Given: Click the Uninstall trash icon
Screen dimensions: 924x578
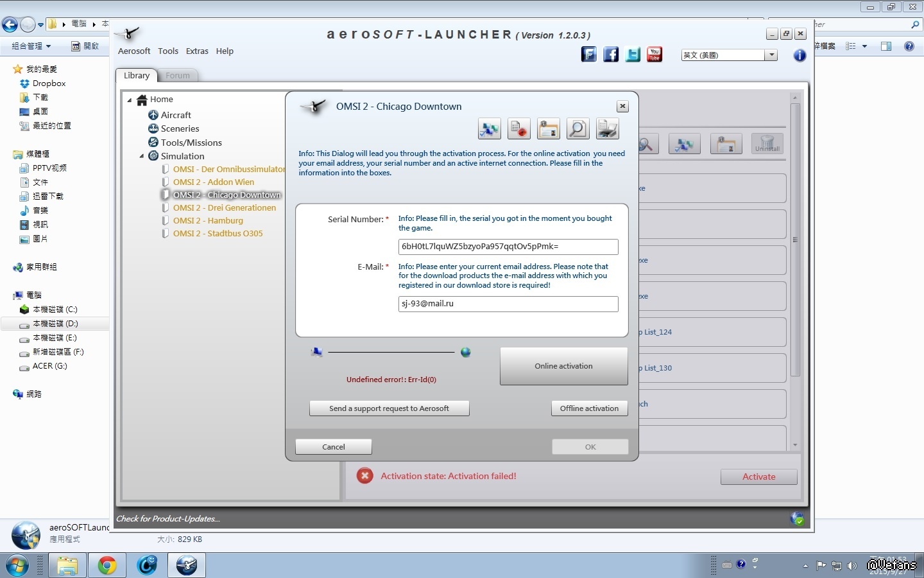Looking at the screenshot, I should point(767,144).
